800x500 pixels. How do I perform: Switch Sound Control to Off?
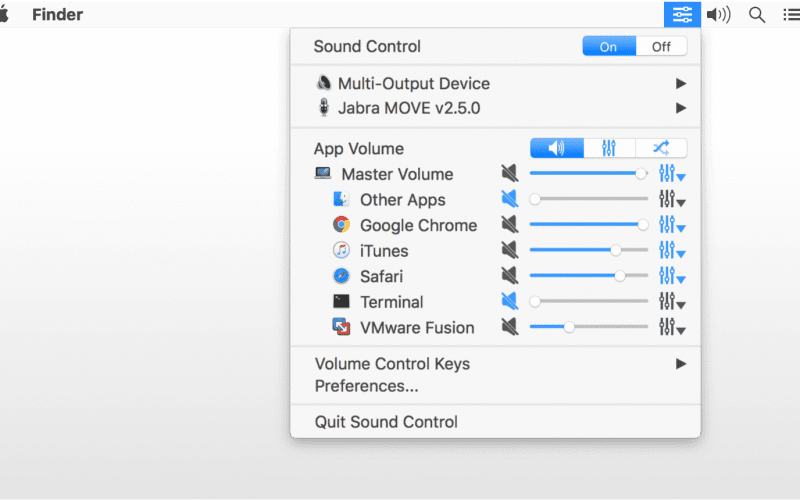(x=661, y=46)
